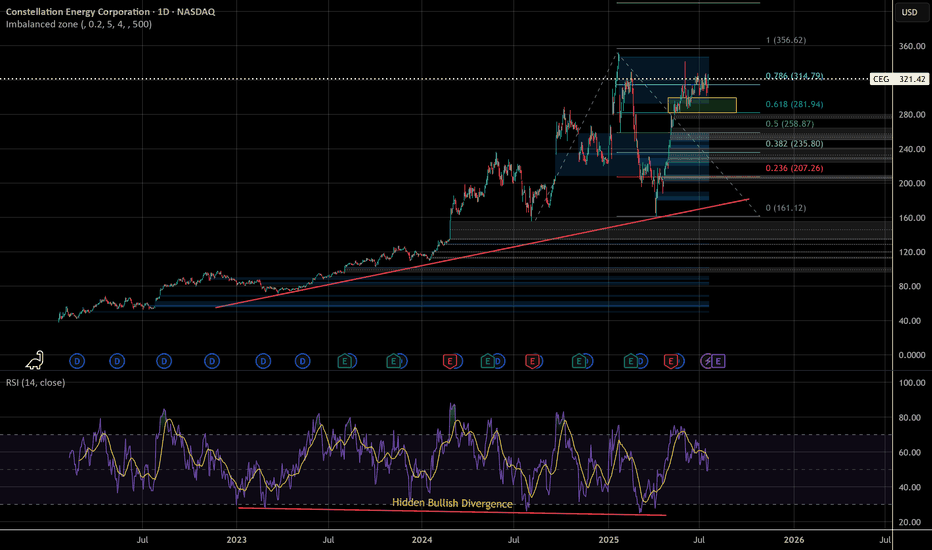
Task: Click the red 0.236 (207.26) Fibonacci label
Action: click(x=794, y=168)
